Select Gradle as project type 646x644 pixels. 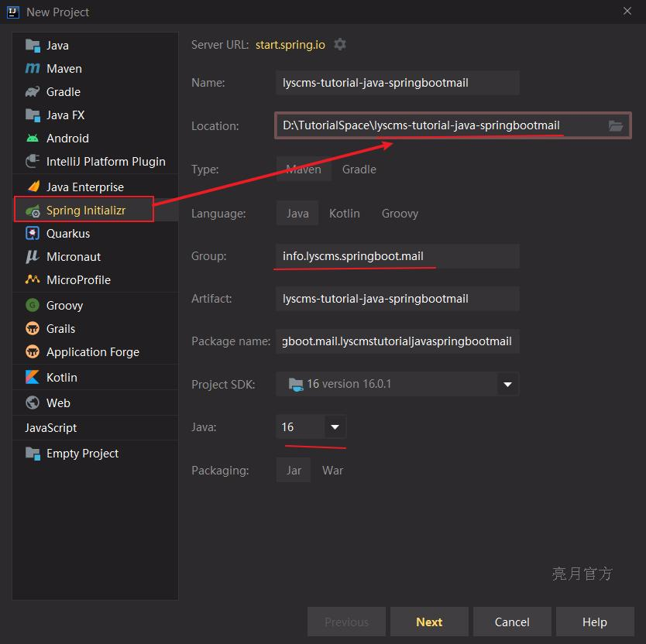[x=359, y=170]
